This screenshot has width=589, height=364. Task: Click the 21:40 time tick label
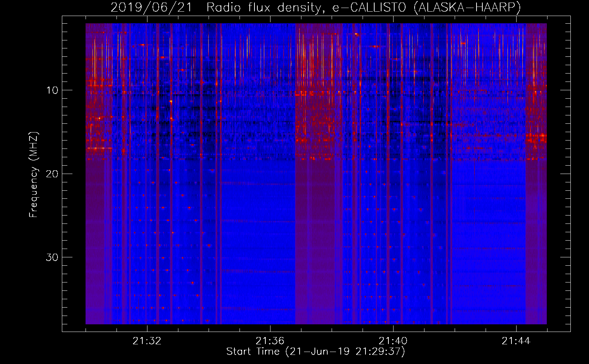[x=393, y=341]
